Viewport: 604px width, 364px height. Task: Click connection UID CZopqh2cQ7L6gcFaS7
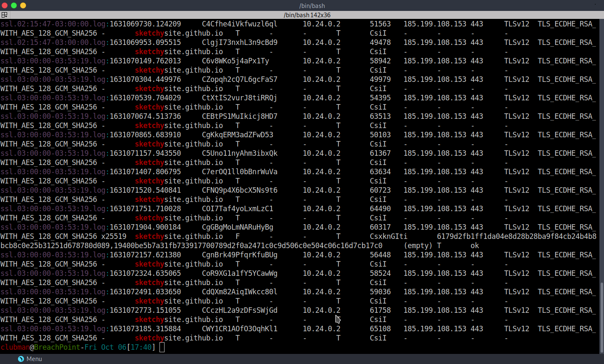pos(240,79)
